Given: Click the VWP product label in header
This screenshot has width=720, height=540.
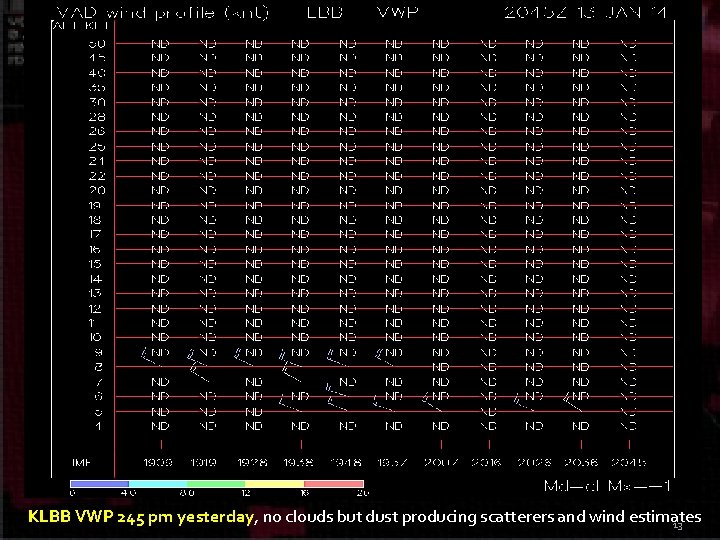Looking at the screenshot, I should (398, 12).
